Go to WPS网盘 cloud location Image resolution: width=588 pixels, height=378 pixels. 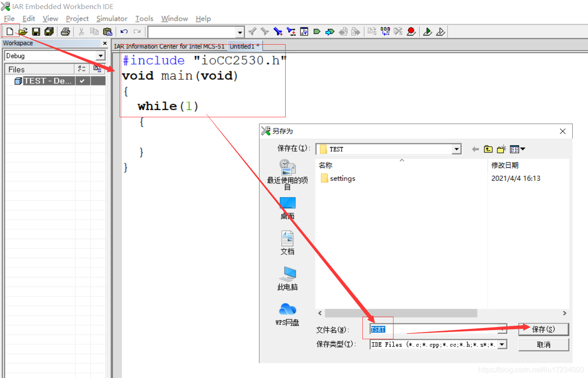coord(287,314)
